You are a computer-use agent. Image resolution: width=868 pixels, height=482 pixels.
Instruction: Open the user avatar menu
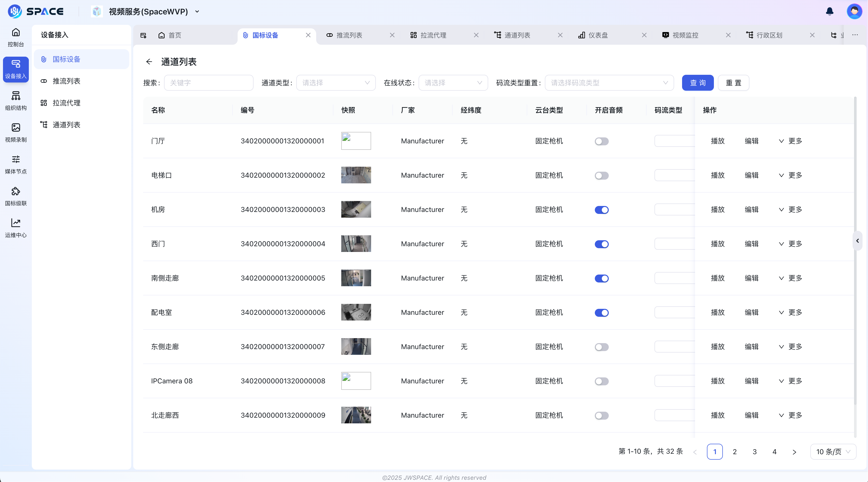[855, 11]
